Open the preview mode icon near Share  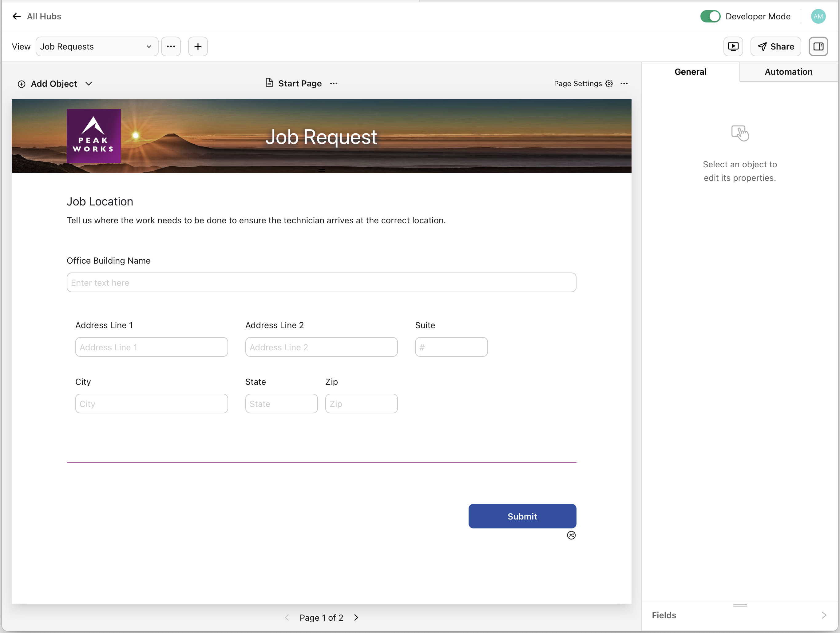click(733, 46)
